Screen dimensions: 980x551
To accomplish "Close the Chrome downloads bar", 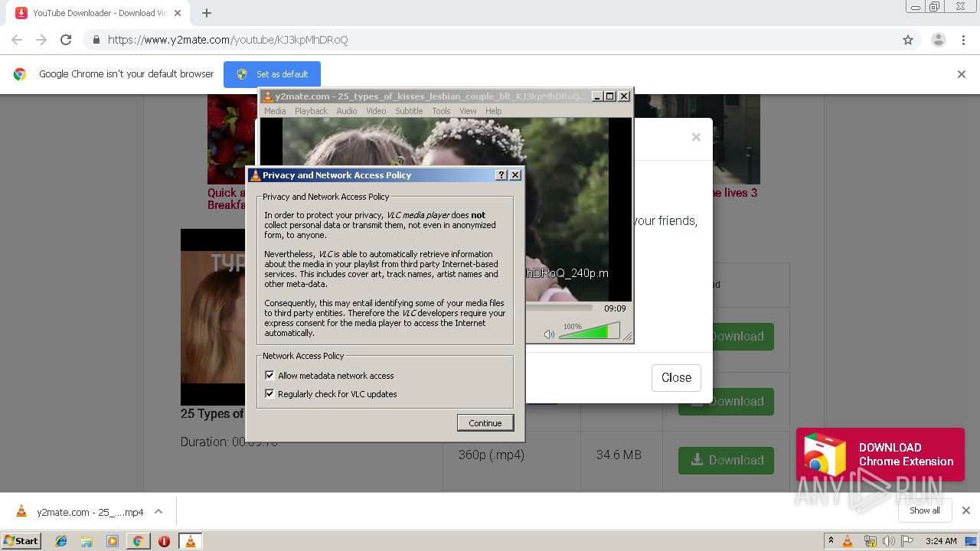I will point(966,510).
